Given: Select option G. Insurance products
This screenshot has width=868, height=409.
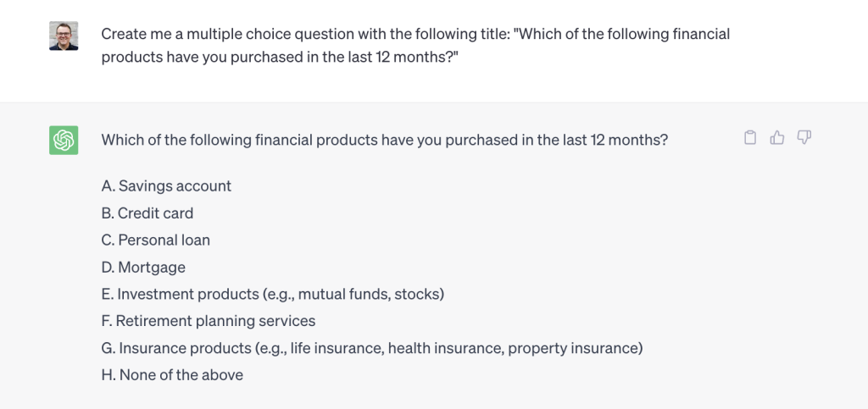Looking at the screenshot, I should [x=372, y=348].
